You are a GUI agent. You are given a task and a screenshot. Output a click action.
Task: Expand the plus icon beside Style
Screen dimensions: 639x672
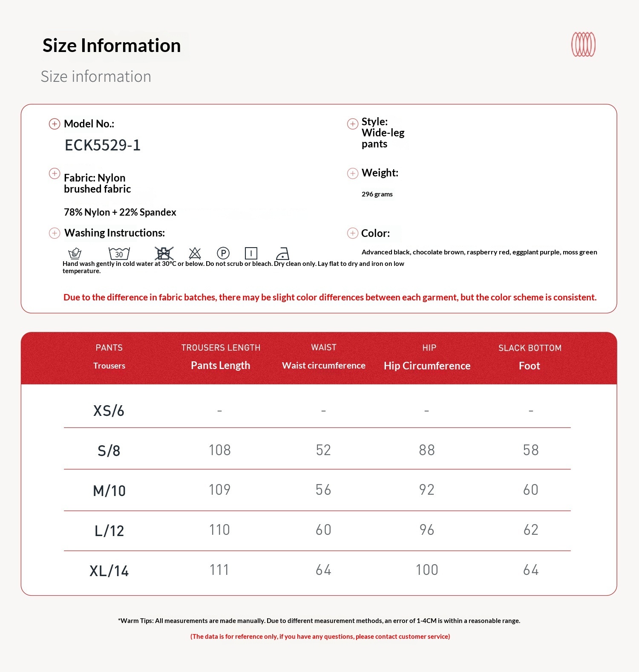(353, 124)
